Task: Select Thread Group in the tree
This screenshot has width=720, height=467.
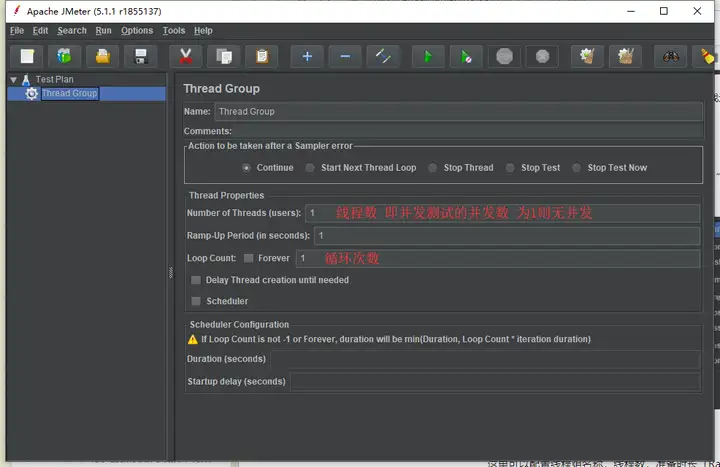Action: coord(70,94)
